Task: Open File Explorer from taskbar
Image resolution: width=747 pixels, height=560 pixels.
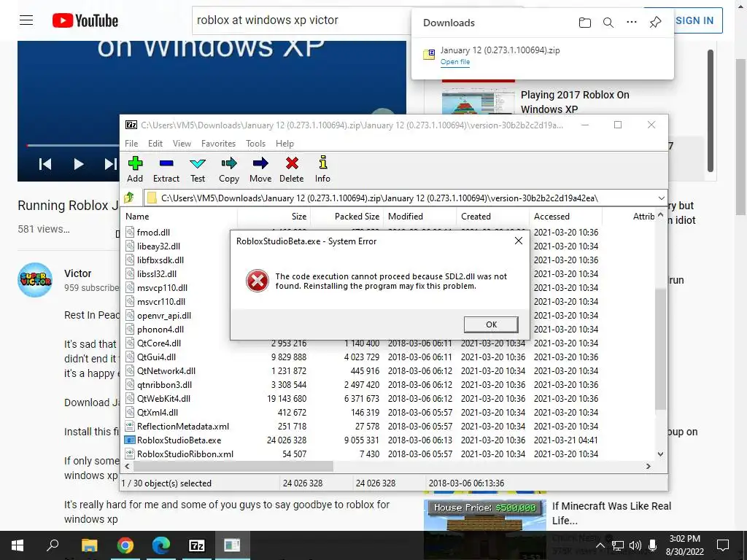Action: click(89, 545)
